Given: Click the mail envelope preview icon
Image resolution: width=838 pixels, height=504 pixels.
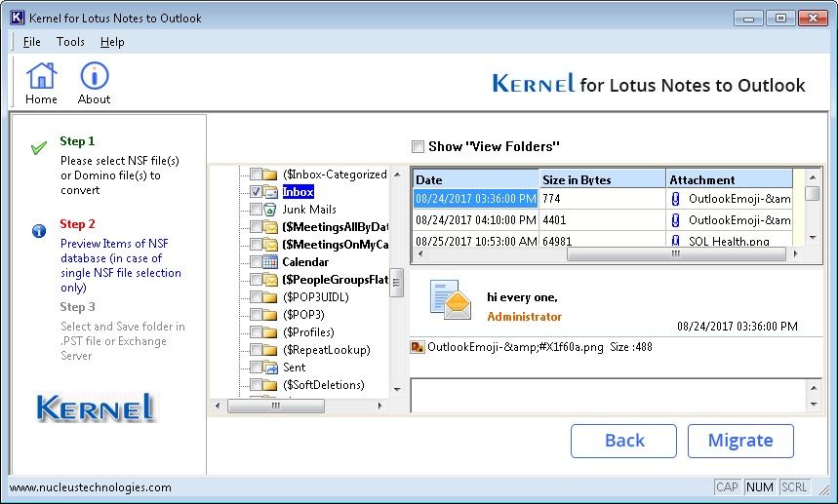Looking at the screenshot, I should [x=451, y=299].
